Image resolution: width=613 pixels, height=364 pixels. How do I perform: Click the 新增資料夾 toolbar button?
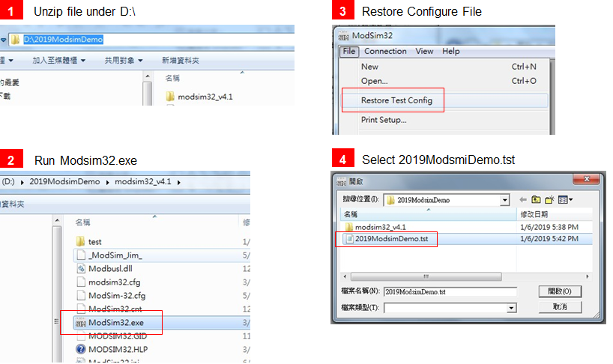pyautogui.click(x=180, y=61)
